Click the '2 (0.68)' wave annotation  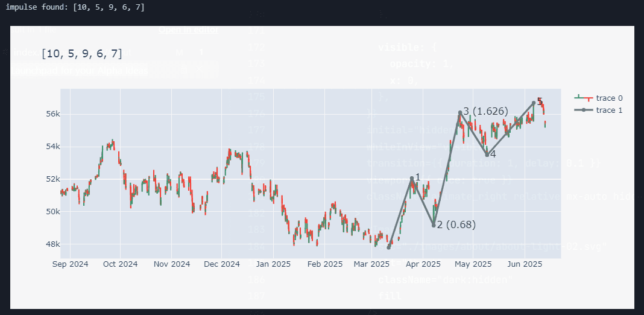[x=456, y=225]
